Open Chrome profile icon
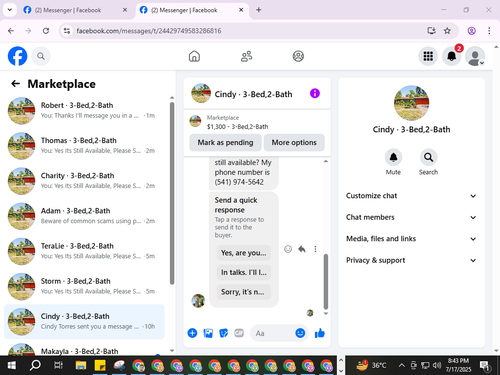This screenshot has width=500, height=375. (471, 31)
